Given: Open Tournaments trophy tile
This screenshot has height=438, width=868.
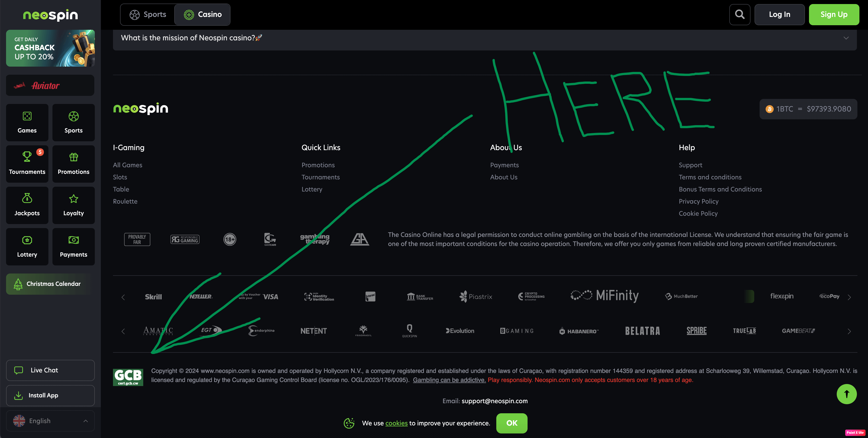Looking at the screenshot, I should 27,164.
